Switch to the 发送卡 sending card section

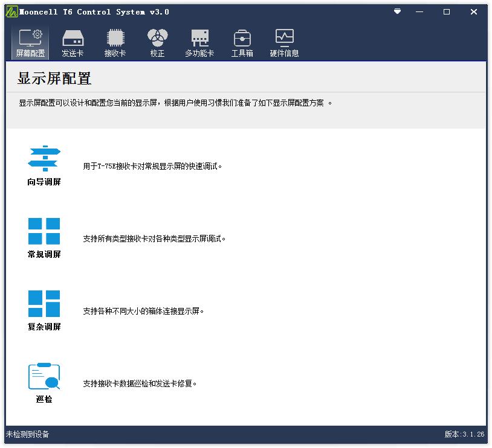click(x=73, y=43)
